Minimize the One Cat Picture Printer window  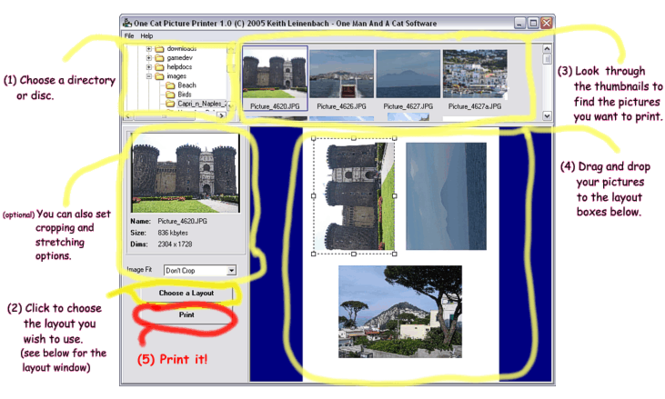coord(520,23)
